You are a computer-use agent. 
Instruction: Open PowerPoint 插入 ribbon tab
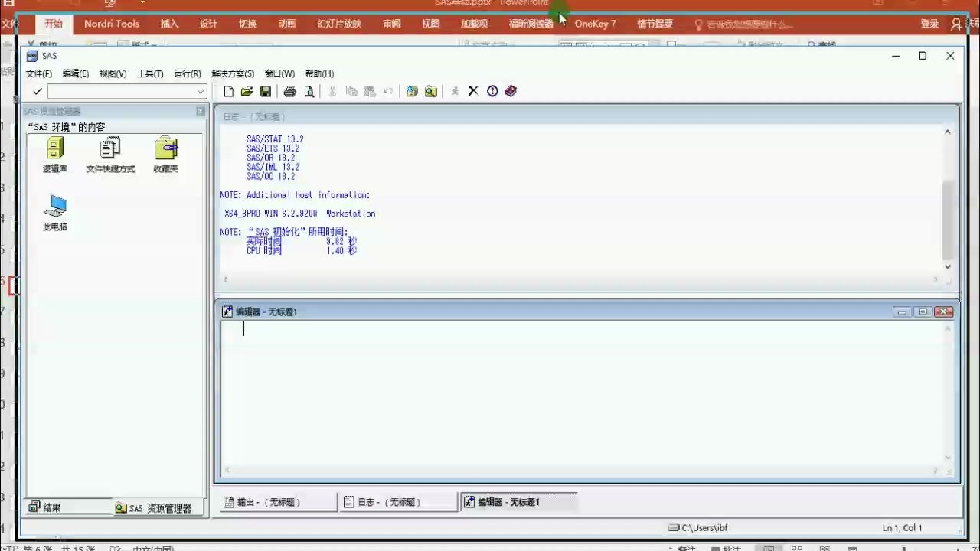(x=169, y=24)
